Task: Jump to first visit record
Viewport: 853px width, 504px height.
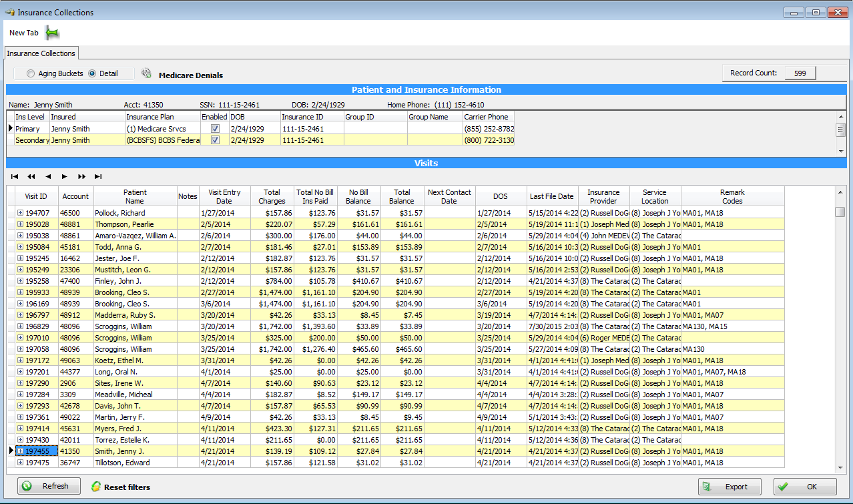Action: [15, 177]
